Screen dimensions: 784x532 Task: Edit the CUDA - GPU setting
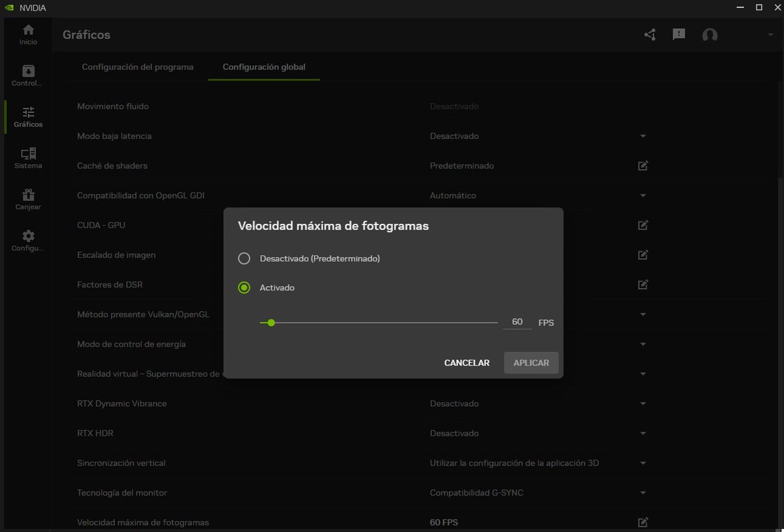643,225
